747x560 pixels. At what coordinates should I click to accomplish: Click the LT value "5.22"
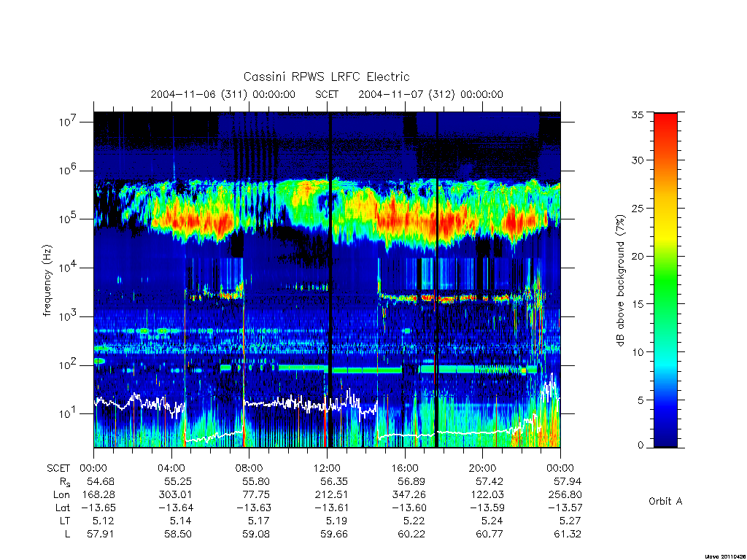414,521
